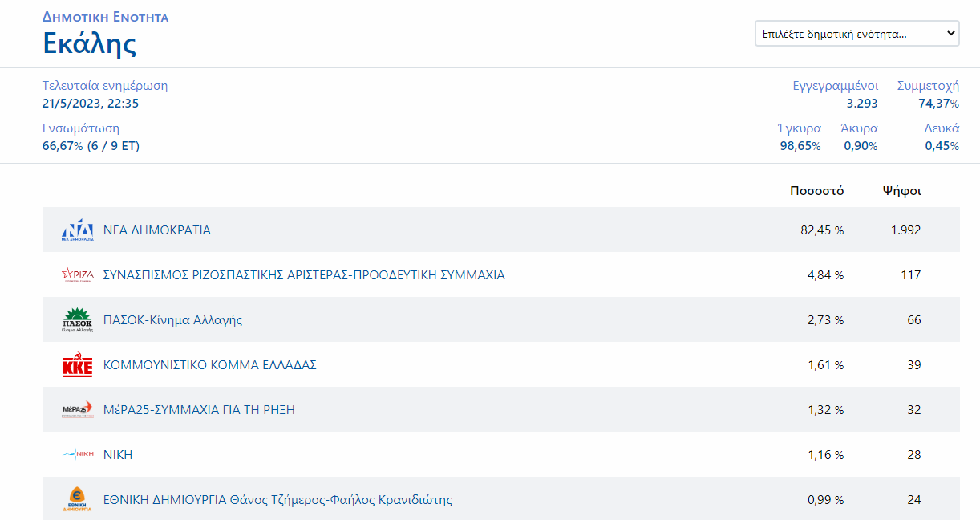This screenshot has height=520, width=980.
Task: Click the ΝΙΚΗ party logo
Action: point(78,454)
